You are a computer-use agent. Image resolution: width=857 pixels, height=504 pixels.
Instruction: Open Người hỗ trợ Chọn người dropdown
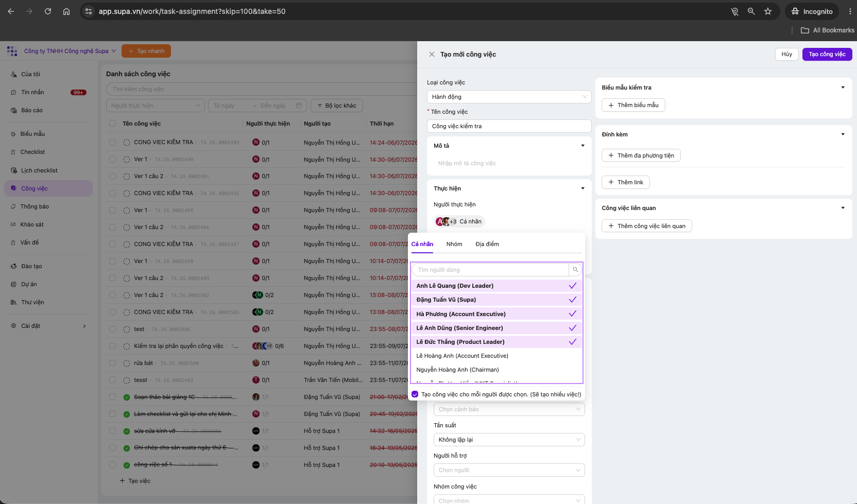509,470
